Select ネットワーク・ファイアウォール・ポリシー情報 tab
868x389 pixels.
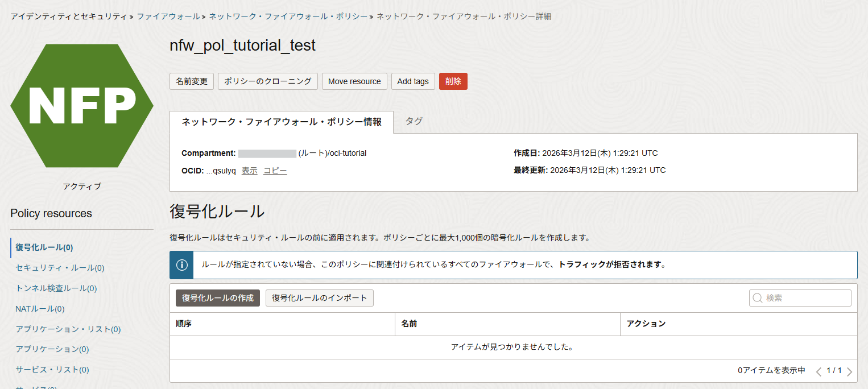coord(282,122)
